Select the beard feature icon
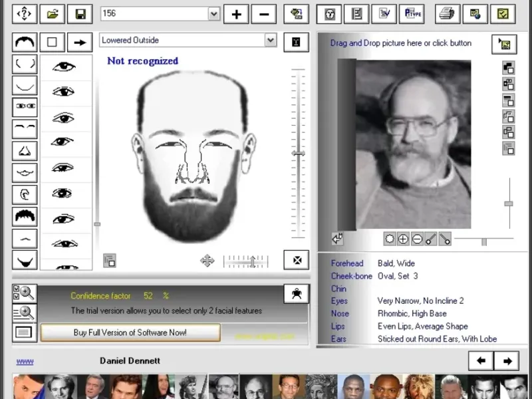The height and width of the screenshot is (399, 532). 25,260
